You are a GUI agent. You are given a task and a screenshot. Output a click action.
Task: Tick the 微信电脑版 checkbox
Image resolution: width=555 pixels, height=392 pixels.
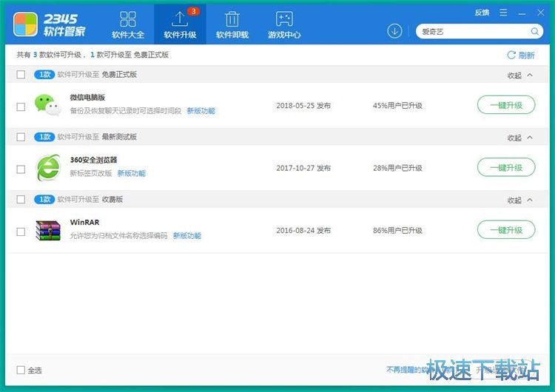pos(21,107)
